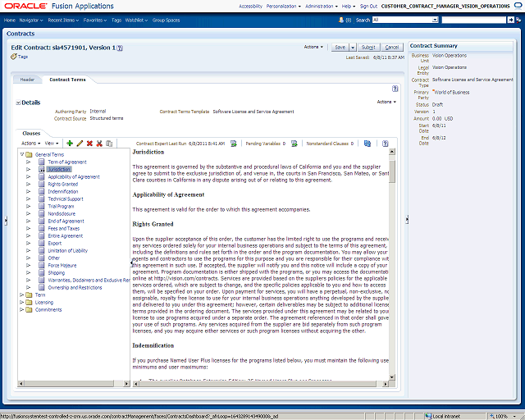Click the pencil edit clause icon
525x420 pixels.
coord(80,144)
